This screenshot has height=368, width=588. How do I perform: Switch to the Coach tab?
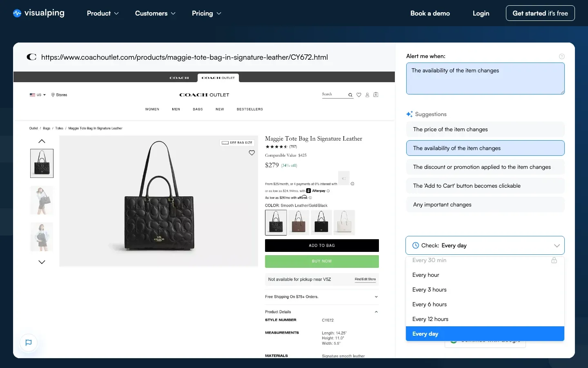pyautogui.click(x=179, y=78)
